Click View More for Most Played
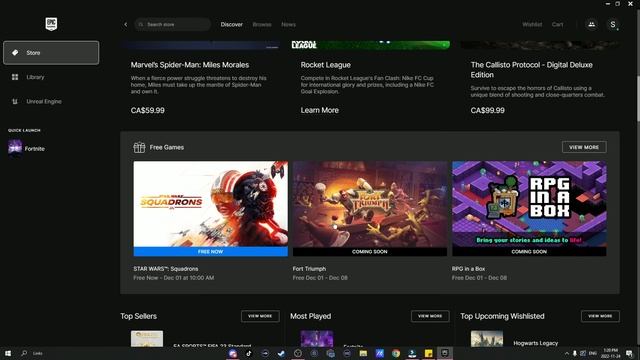 430,316
